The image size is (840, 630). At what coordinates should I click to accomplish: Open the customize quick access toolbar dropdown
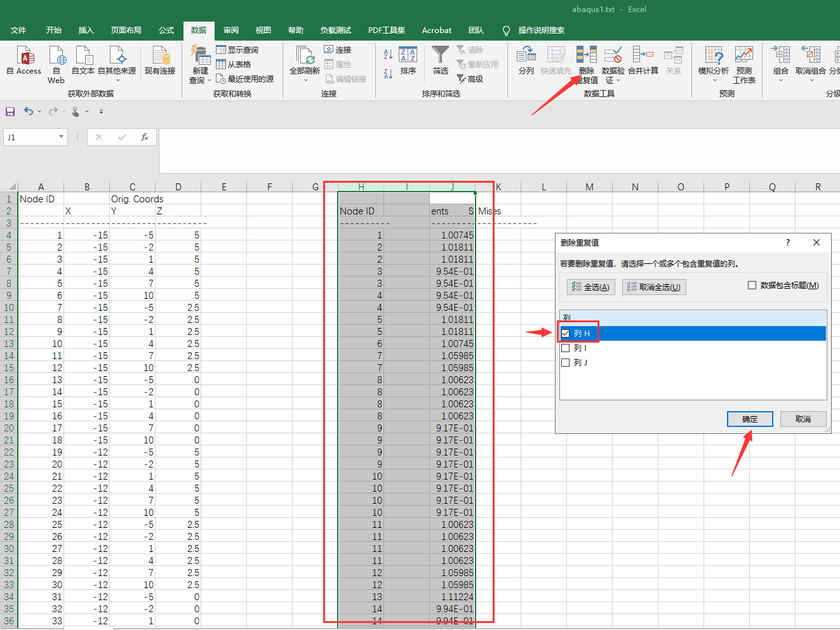pos(101,112)
